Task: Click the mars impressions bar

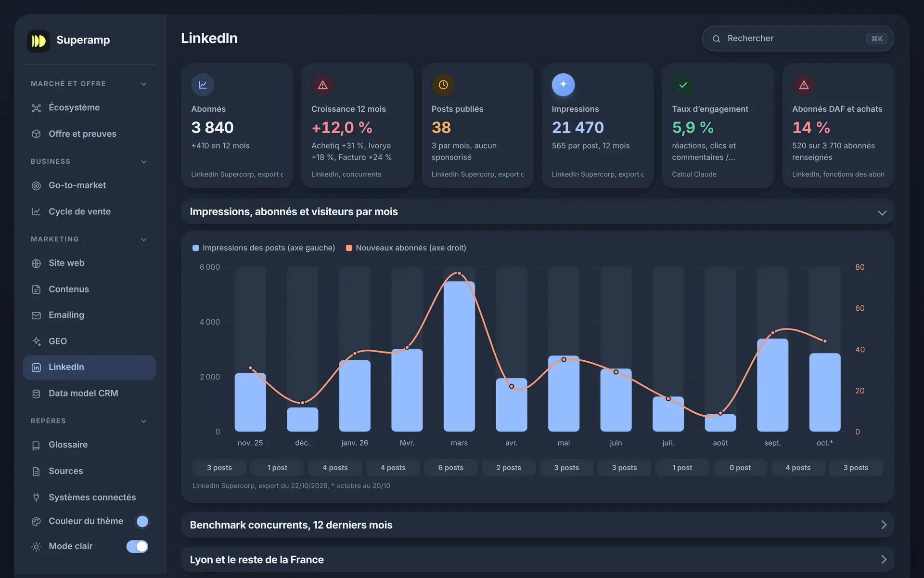Action: (x=459, y=356)
